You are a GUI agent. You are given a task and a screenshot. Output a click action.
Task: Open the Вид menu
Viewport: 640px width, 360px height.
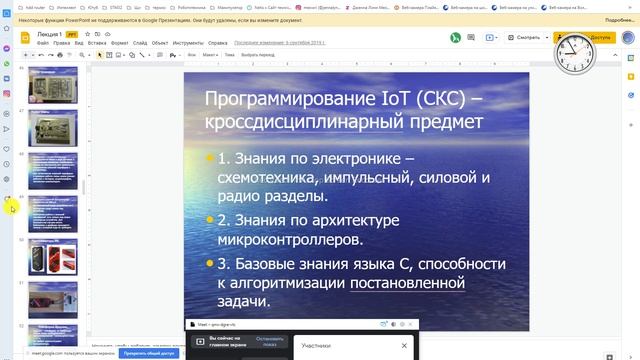click(79, 43)
